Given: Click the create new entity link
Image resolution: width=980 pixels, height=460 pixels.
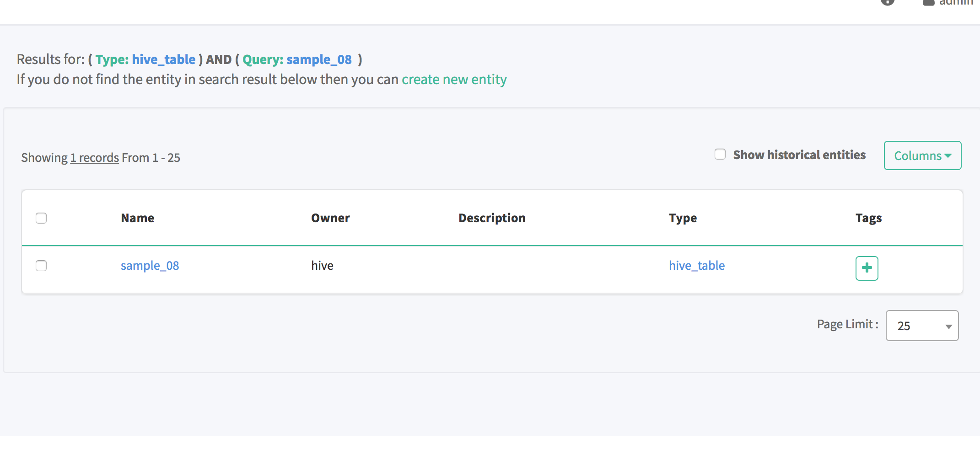Looking at the screenshot, I should [x=454, y=80].
